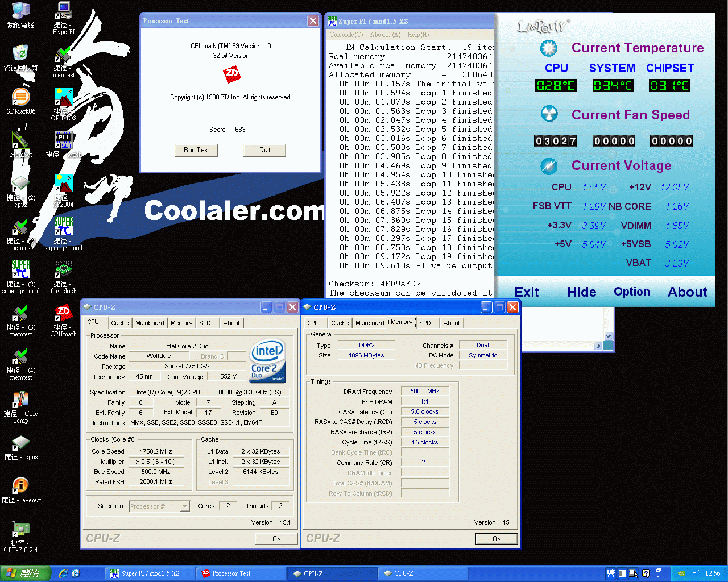Image resolution: width=728 pixels, height=582 pixels.
Task: Open the 我的電腦 desktop icon
Action: coord(20,10)
